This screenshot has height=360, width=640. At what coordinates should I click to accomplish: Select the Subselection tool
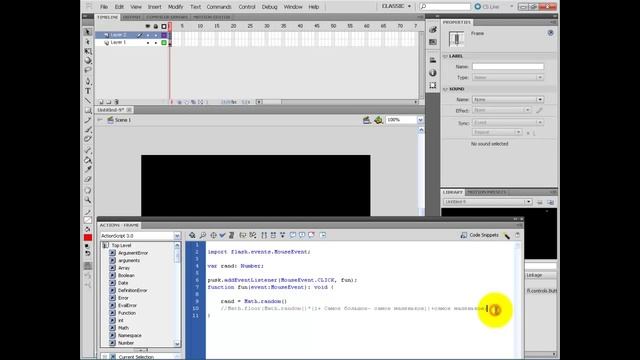click(88, 42)
